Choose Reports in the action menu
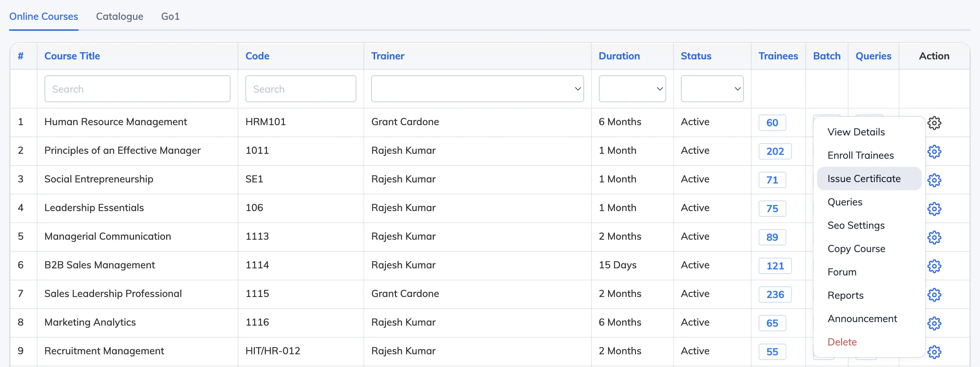The width and height of the screenshot is (980, 367). [869, 295]
